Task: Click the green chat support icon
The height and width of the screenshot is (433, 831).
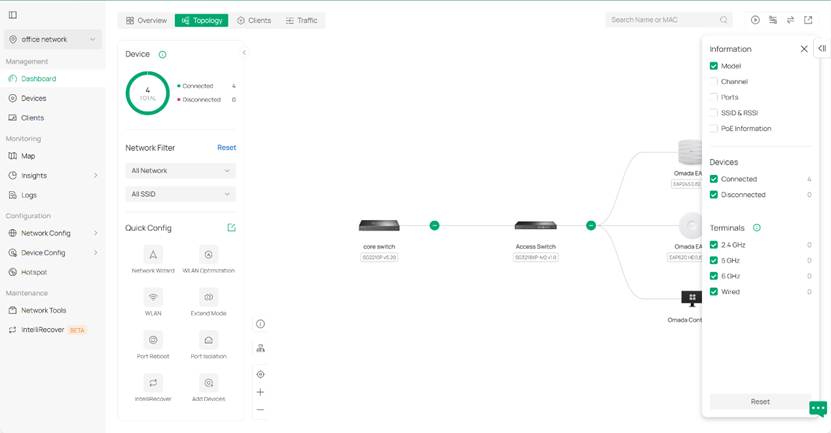Action: (x=817, y=408)
